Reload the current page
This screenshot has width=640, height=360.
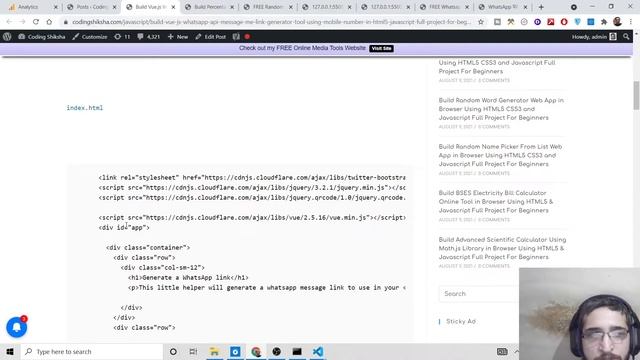[x=36, y=22]
